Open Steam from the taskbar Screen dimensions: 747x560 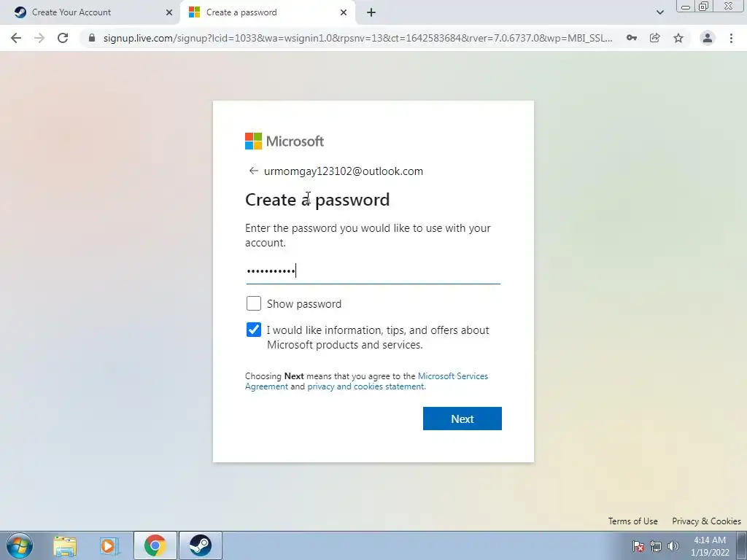[201, 545]
